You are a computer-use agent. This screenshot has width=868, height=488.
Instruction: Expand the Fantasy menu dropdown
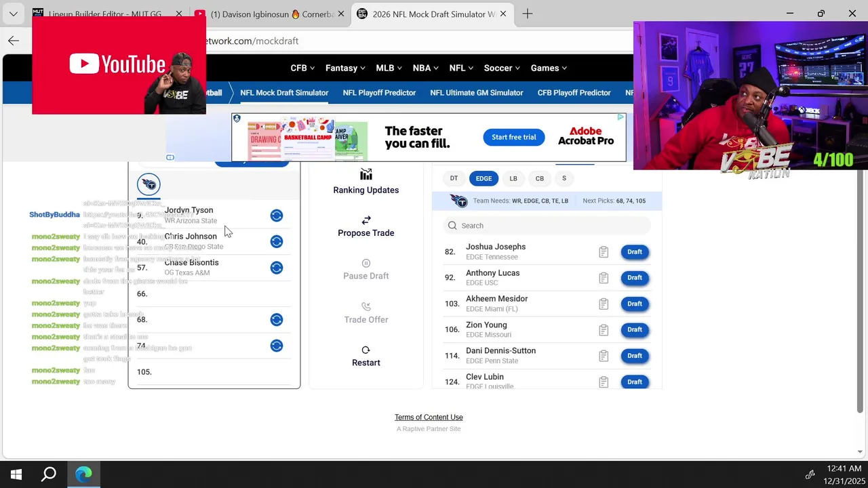[345, 68]
